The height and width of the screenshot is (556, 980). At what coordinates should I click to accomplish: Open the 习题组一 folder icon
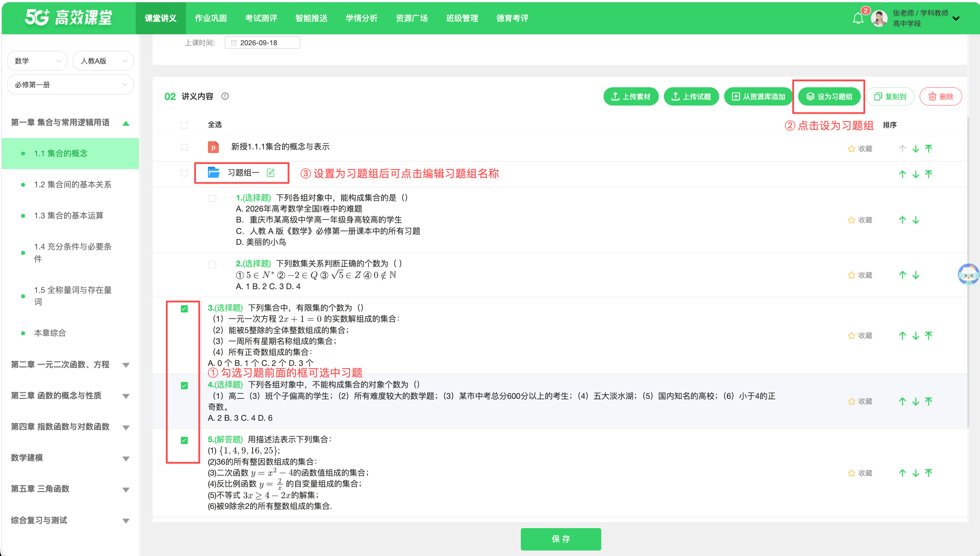pyautogui.click(x=213, y=173)
